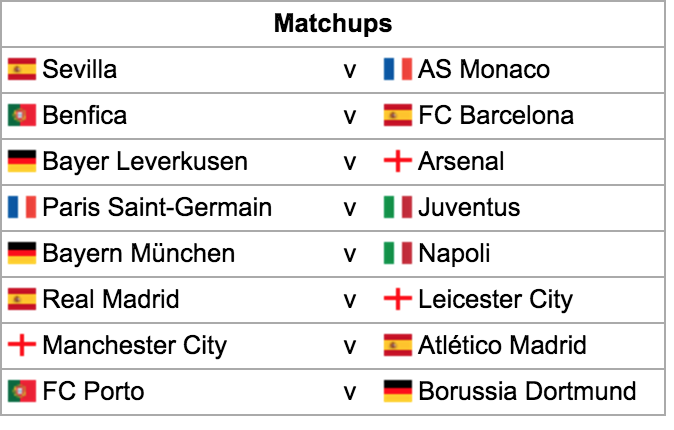Click the Italian flag beside Napoli
This screenshot has height=430, width=674.
coord(398,254)
